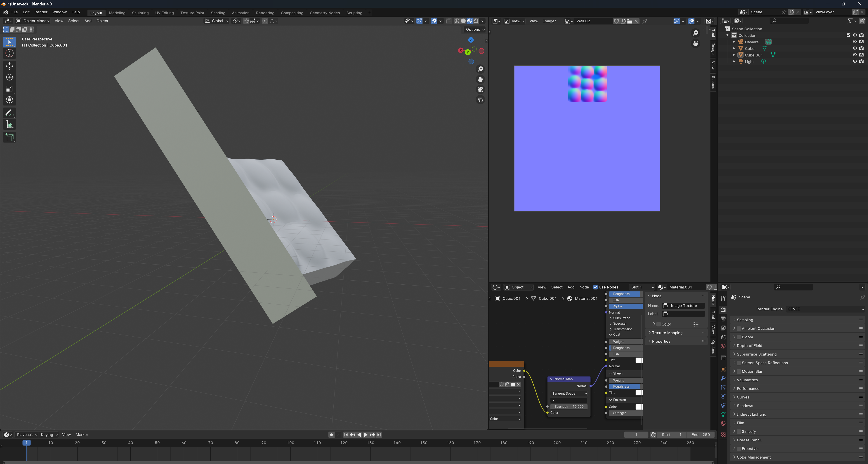Select the Rotate tool

9,77
